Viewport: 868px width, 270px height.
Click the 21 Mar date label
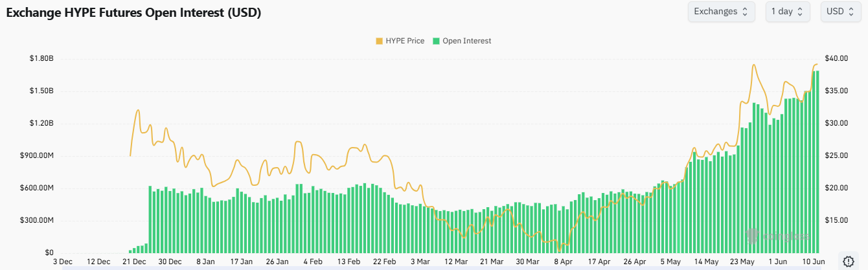click(x=491, y=262)
